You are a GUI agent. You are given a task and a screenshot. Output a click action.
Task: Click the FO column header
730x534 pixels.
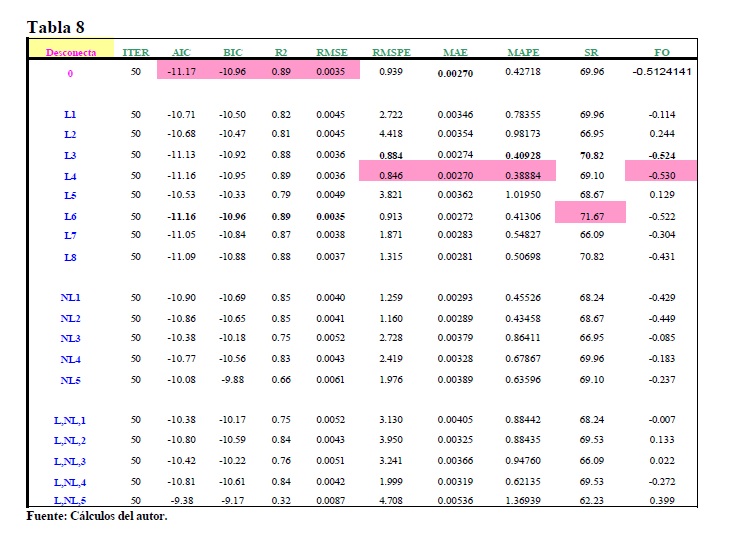tap(662, 52)
